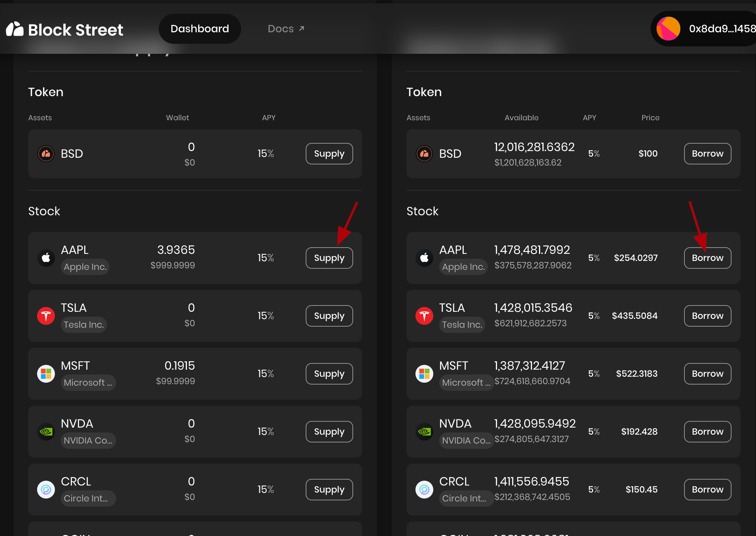
Task: Borrow the BSD token
Action: (x=707, y=154)
